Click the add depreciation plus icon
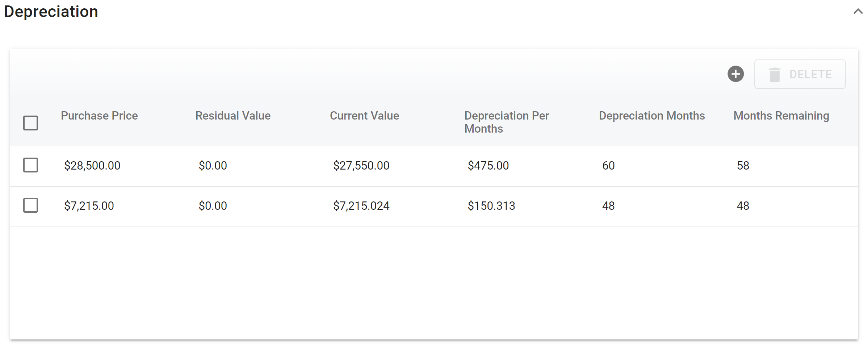This screenshot has width=868, height=350. (735, 74)
